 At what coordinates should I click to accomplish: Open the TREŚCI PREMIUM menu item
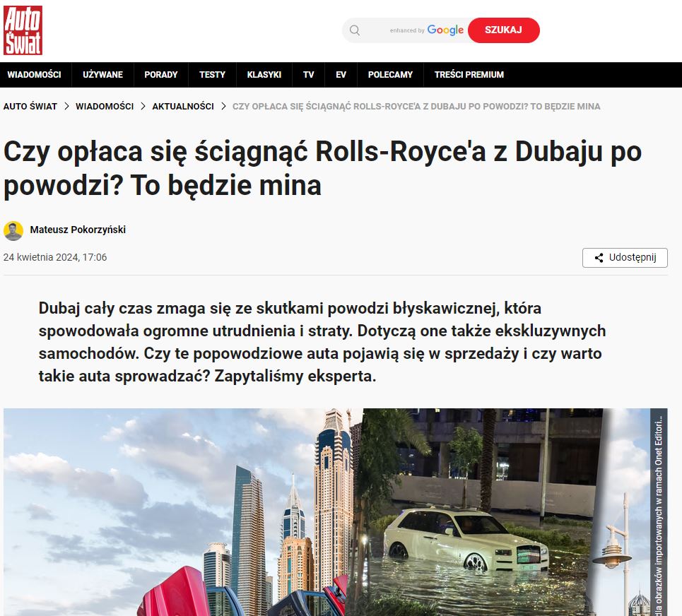pyautogui.click(x=469, y=75)
